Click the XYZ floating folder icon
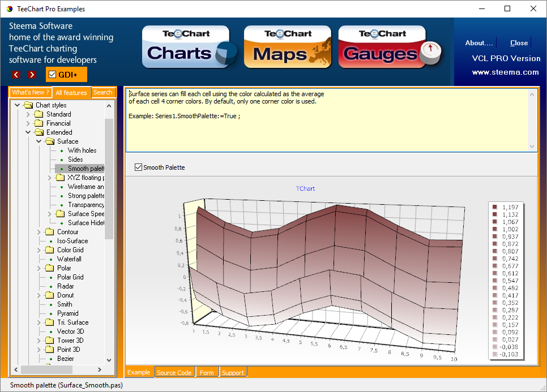This screenshot has height=392, width=547. [x=61, y=178]
